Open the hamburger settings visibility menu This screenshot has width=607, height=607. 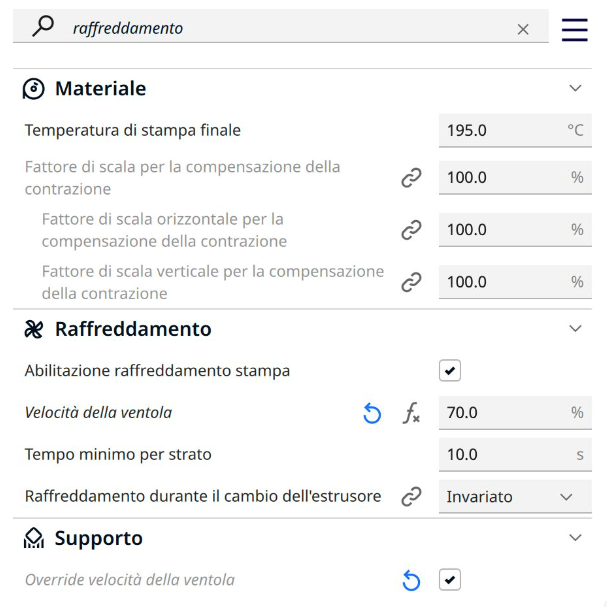(574, 29)
